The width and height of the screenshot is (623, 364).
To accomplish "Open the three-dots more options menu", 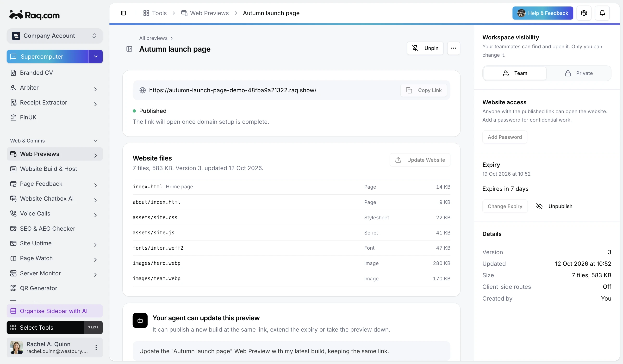I will point(453,48).
